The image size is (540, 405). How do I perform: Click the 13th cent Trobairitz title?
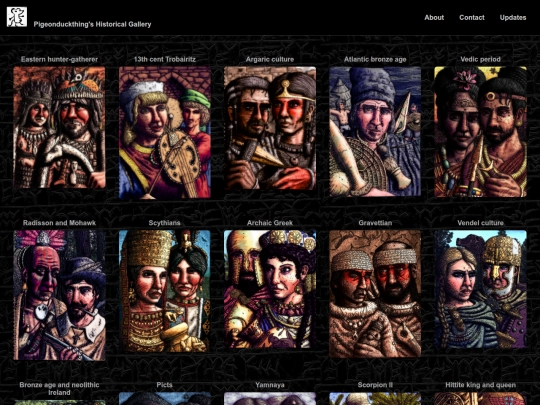click(x=165, y=59)
